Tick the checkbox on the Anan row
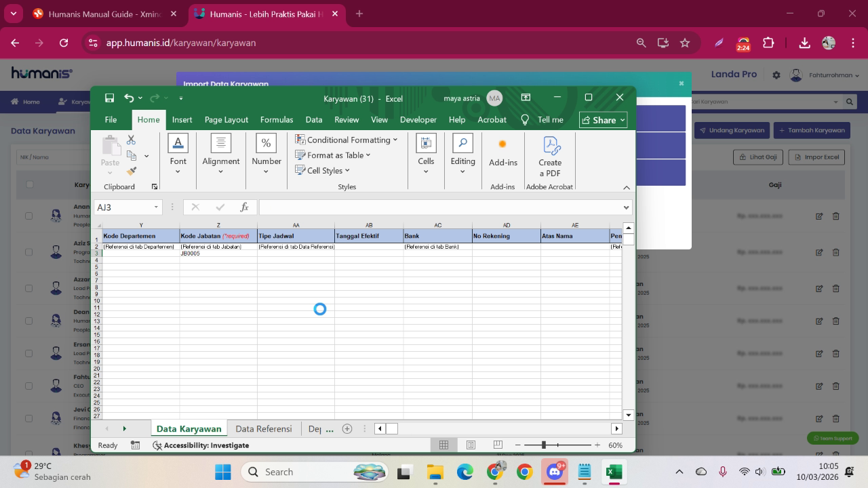Image resolution: width=868 pixels, height=488 pixels. click(x=28, y=216)
